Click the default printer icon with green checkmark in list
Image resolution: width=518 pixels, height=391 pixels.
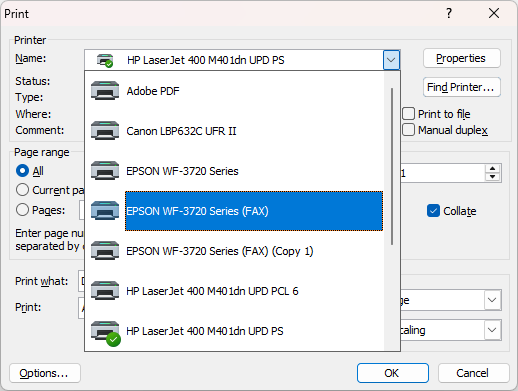pos(106,333)
